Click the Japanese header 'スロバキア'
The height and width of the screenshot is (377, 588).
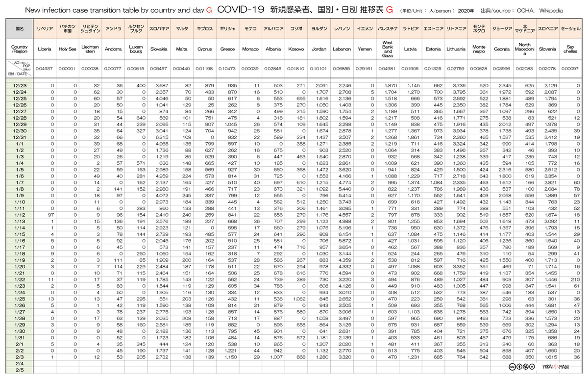(x=159, y=29)
